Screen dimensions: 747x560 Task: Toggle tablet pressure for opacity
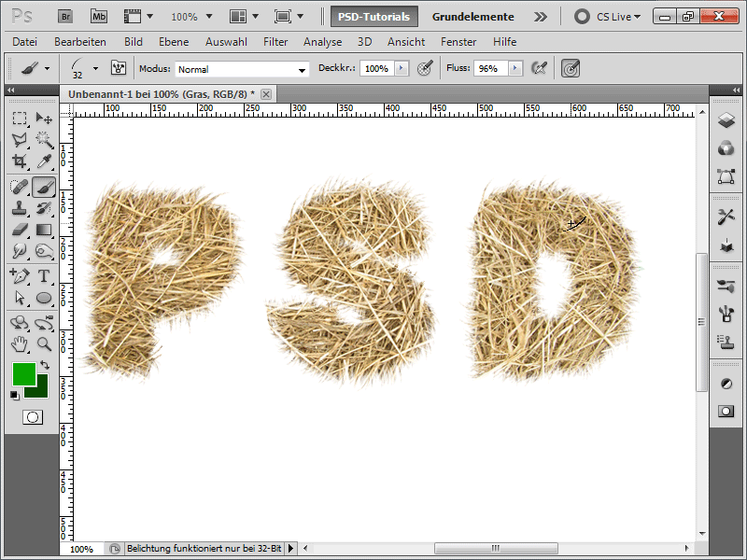click(x=425, y=68)
